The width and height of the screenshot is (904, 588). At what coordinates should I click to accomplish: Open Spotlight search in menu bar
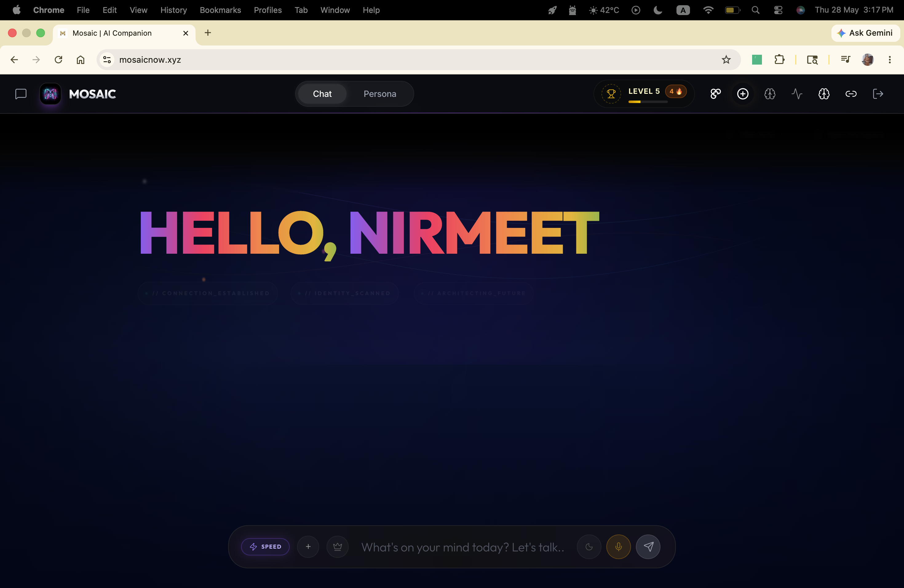tap(755, 10)
